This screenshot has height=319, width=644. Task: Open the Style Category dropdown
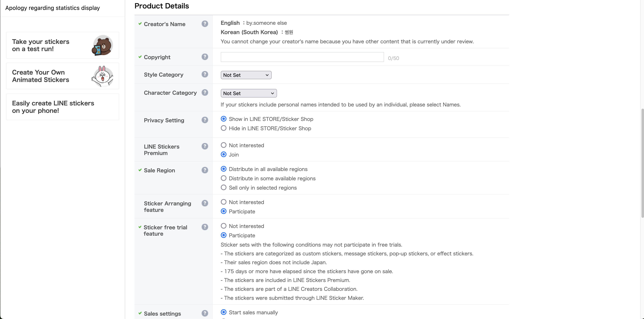[x=246, y=75]
